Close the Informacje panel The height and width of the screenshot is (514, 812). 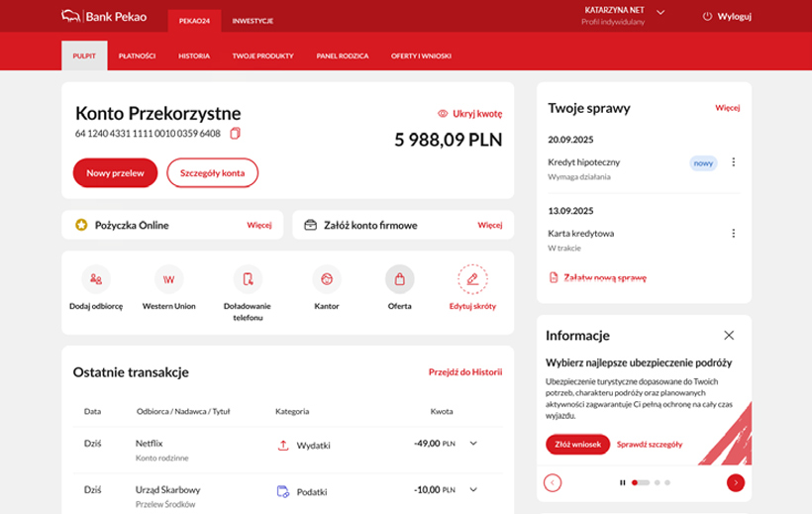729,336
